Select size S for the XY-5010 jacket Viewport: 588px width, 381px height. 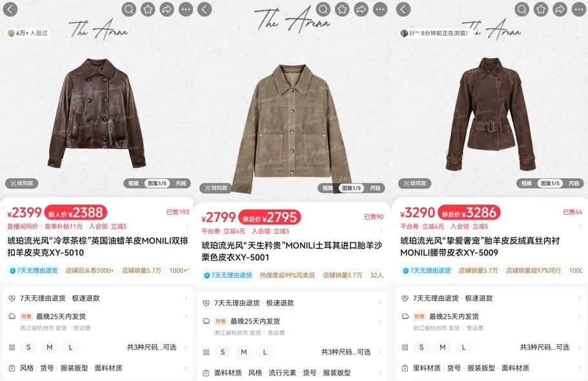point(28,347)
